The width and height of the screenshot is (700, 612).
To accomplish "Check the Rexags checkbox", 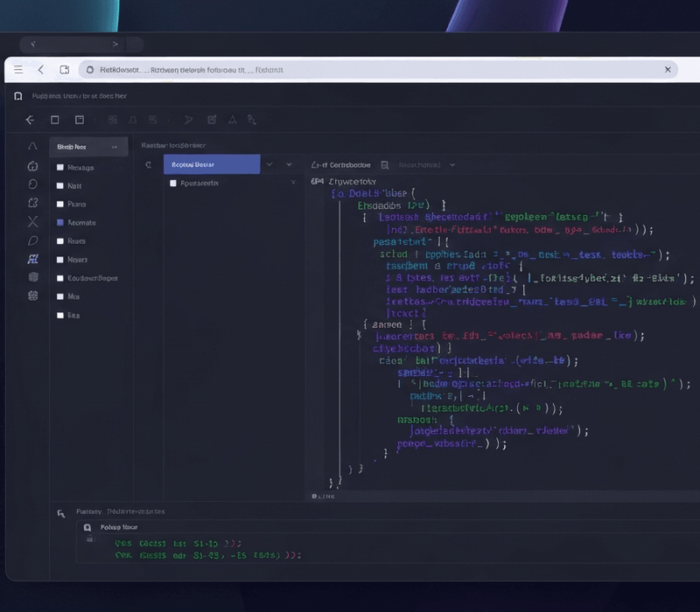I will click(x=60, y=167).
